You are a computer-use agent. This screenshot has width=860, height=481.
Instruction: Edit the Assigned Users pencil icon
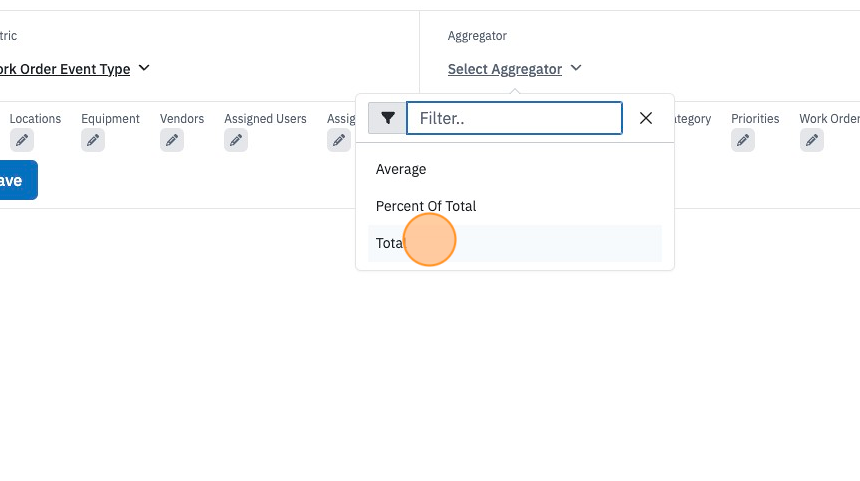236,140
